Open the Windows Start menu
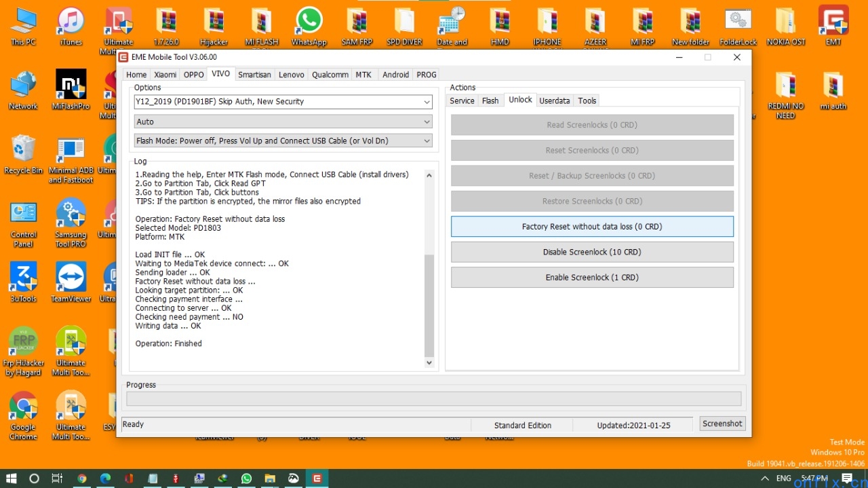The image size is (868, 488). pos(12,478)
